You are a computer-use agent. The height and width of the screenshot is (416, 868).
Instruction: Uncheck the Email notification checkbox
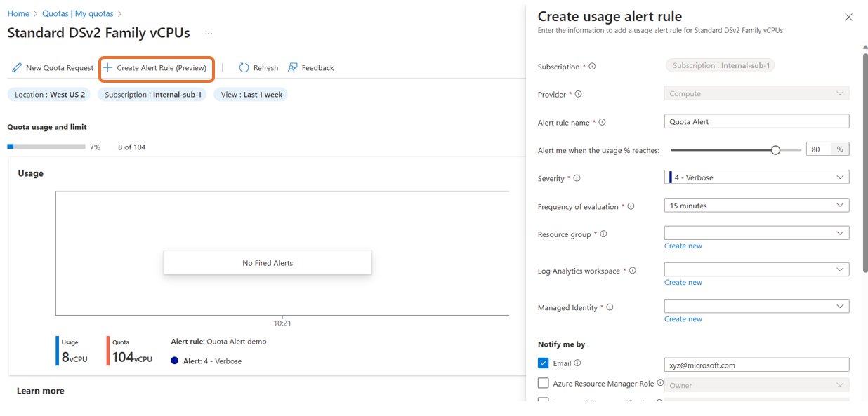coord(543,363)
